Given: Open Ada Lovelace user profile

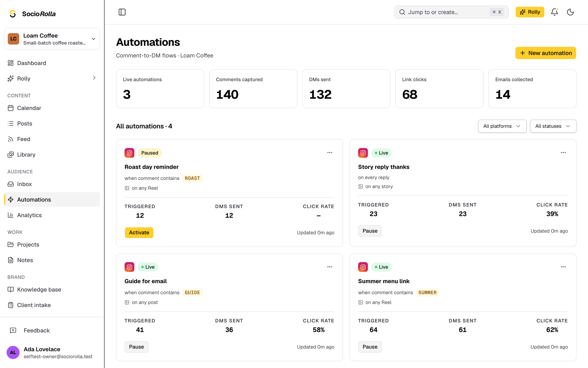Looking at the screenshot, I should click(52, 352).
